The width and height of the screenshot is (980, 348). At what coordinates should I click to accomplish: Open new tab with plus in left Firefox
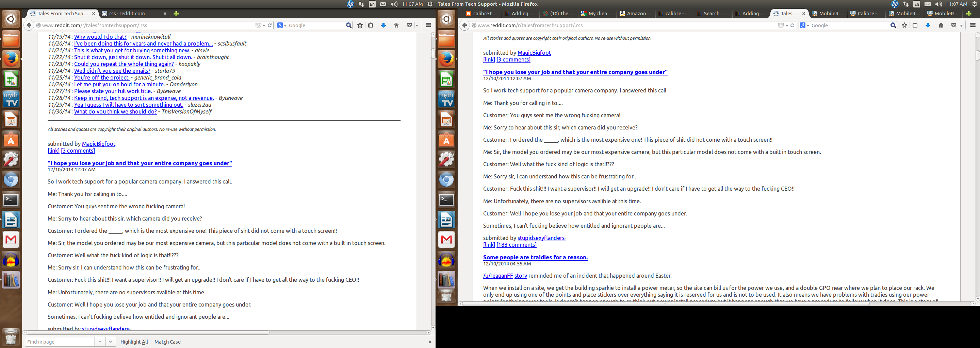tap(176, 13)
